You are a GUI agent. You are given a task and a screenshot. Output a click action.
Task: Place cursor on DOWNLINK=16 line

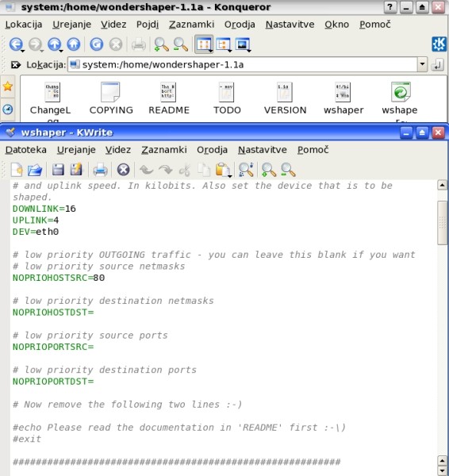pos(44,209)
